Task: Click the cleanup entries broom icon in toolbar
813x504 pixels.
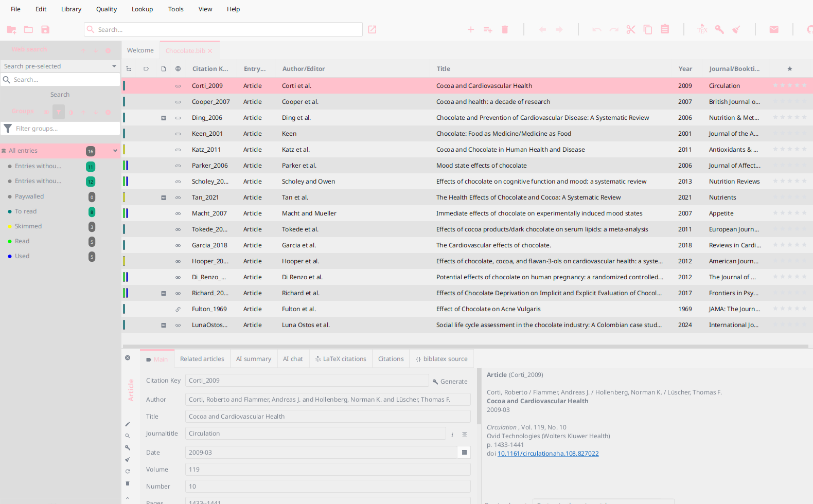Action: point(736,30)
